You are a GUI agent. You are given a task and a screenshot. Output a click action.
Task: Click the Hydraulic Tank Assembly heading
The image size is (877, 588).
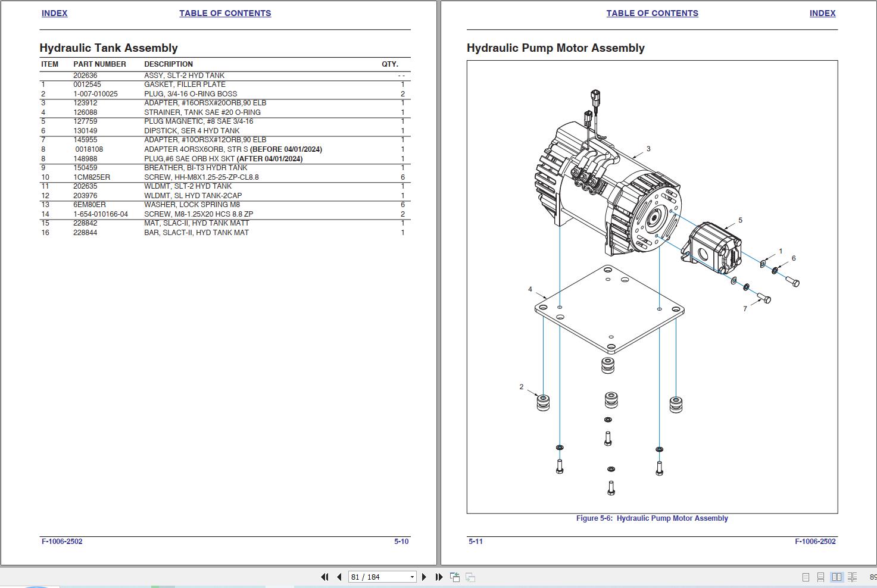pos(108,48)
